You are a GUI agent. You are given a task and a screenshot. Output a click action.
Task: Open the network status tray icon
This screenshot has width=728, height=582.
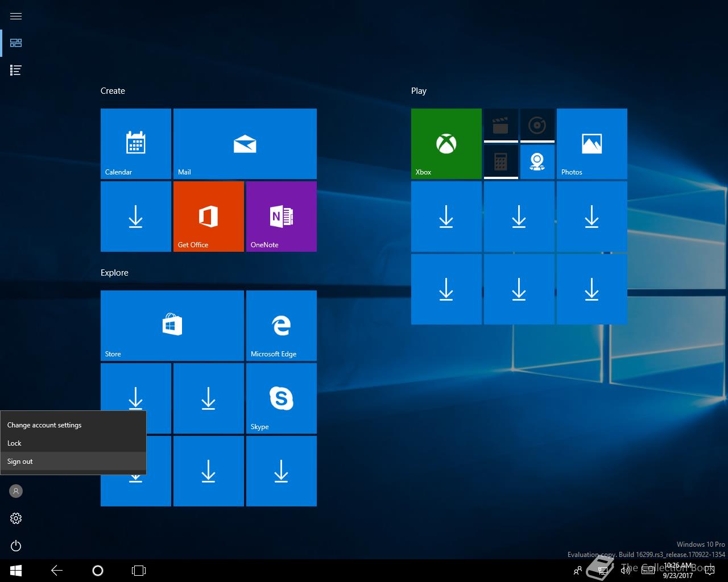(603, 571)
